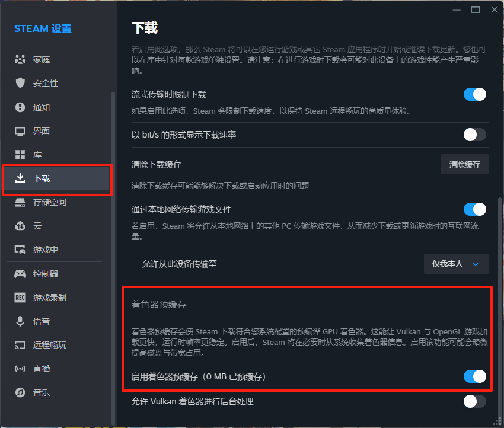Viewport: 504px width, 428px height.
Task: Disable 启用着色器预缓存 switch
Action: tap(474, 376)
